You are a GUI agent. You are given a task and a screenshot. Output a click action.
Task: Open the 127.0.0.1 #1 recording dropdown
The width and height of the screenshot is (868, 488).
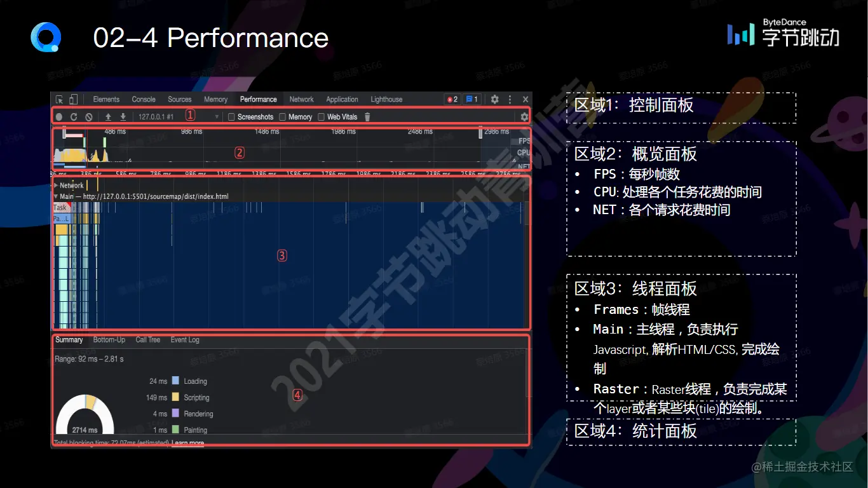point(179,117)
